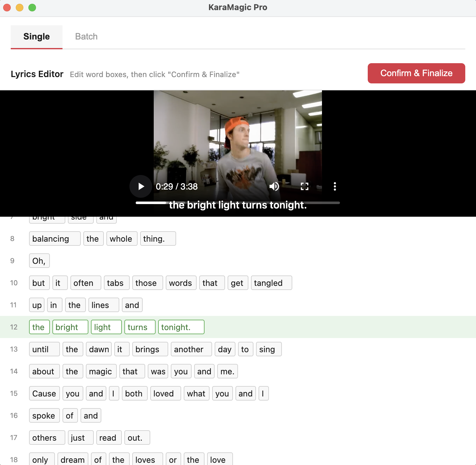This screenshot has width=476, height=465.
Task: Edit the word box 'me.' in line 14
Action: (228, 371)
